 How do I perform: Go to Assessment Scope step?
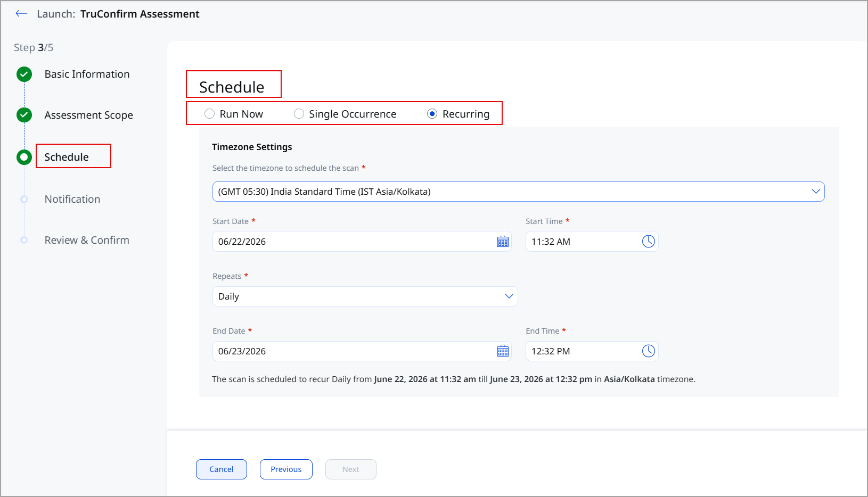(89, 115)
